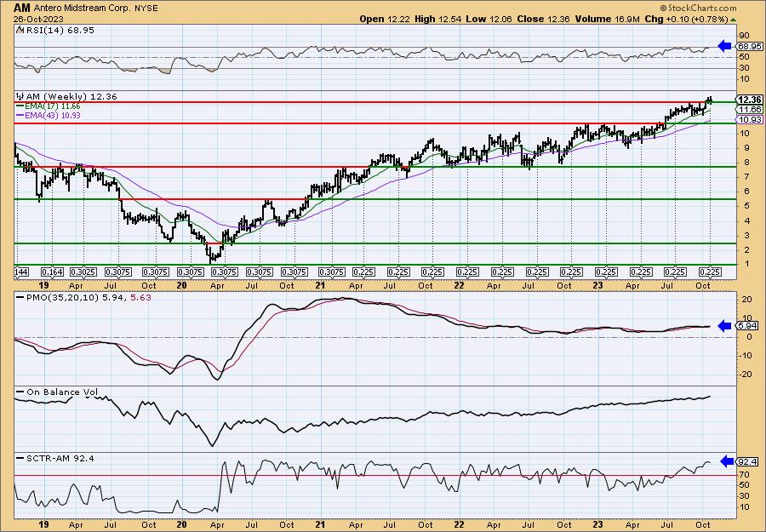This screenshot has height=532, width=766.
Task: Click the Volume 16.9M value
Action: [607, 19]
